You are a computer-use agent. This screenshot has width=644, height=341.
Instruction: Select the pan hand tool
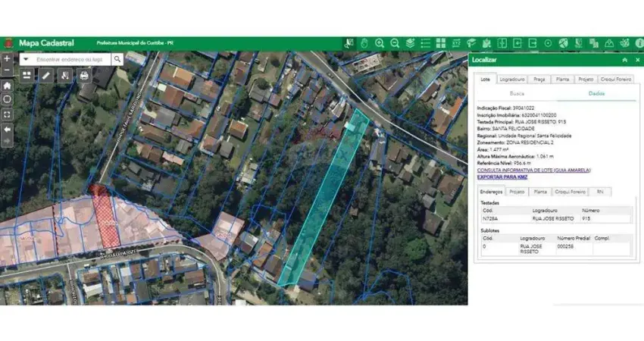click(x=364, y=43)
